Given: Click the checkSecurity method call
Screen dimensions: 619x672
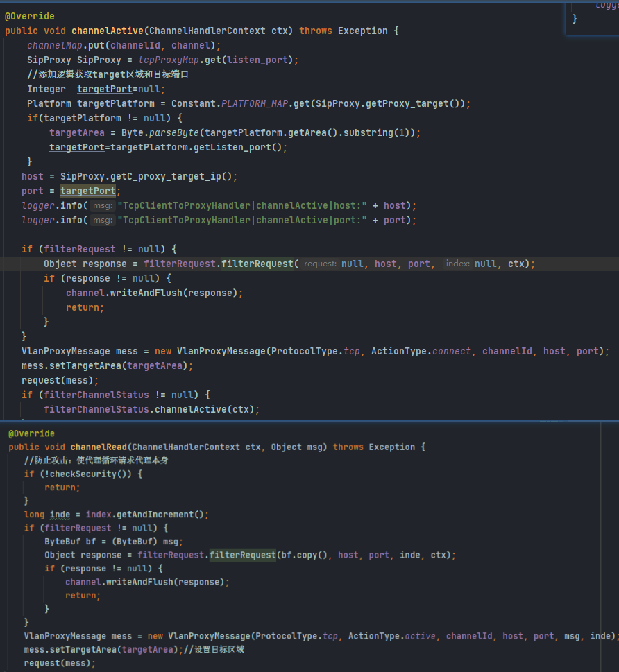Looking at the screenshot, I should (87, 474).
